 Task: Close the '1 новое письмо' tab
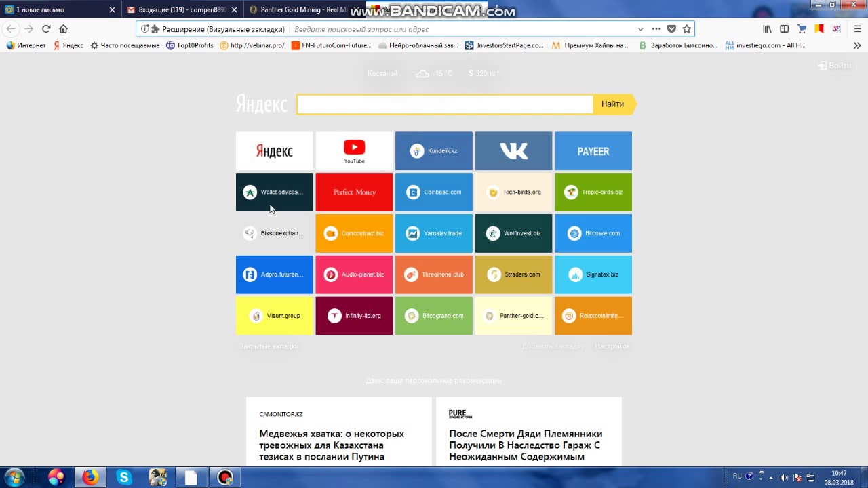[x=112, y=9]
